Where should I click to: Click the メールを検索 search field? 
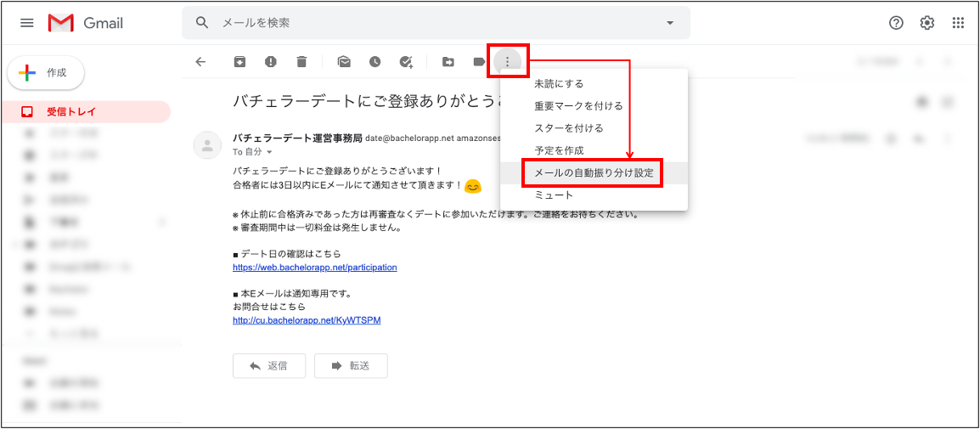[x=425, y=23]
